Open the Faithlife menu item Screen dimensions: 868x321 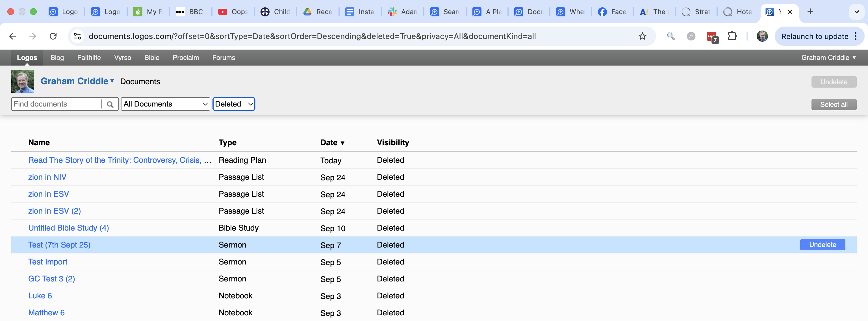[89, 58]
